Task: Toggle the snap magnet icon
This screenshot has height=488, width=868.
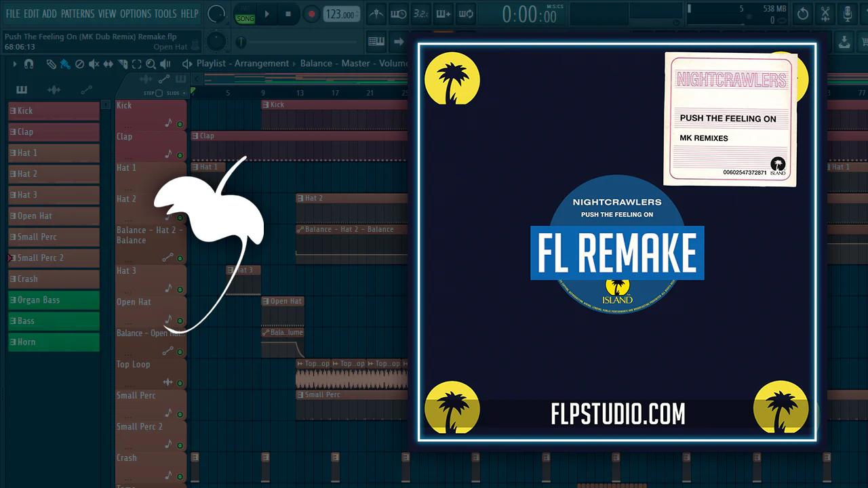Action: [28, 64]
